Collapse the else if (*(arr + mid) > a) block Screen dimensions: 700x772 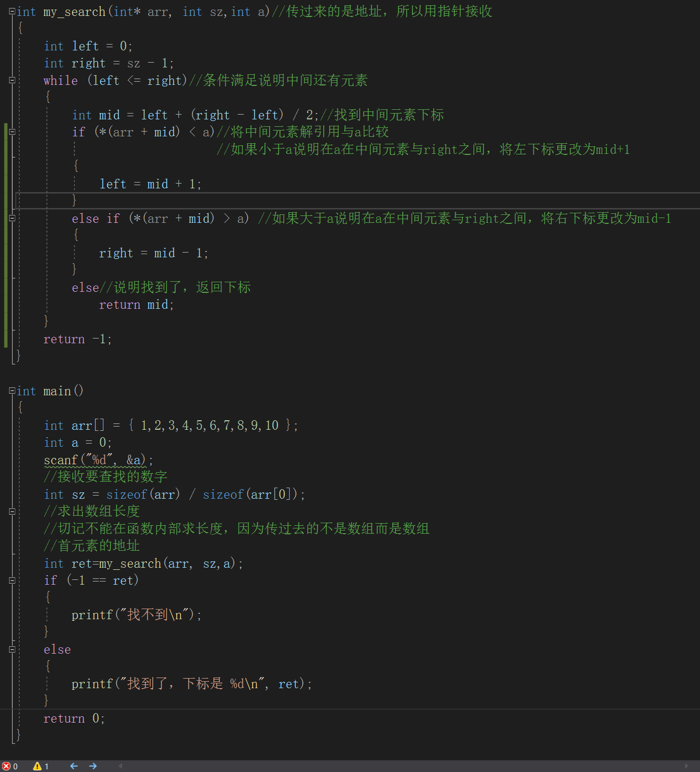point(12,218)
